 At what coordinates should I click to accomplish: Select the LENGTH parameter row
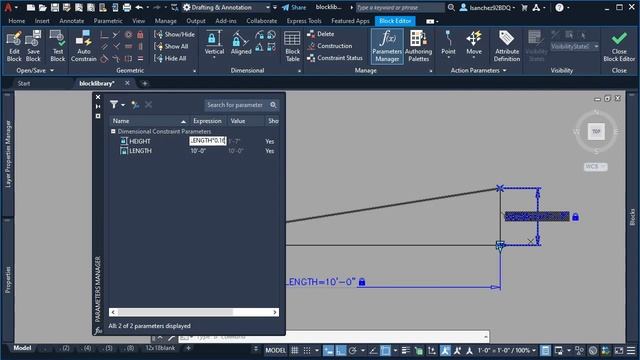pos(195,151)
